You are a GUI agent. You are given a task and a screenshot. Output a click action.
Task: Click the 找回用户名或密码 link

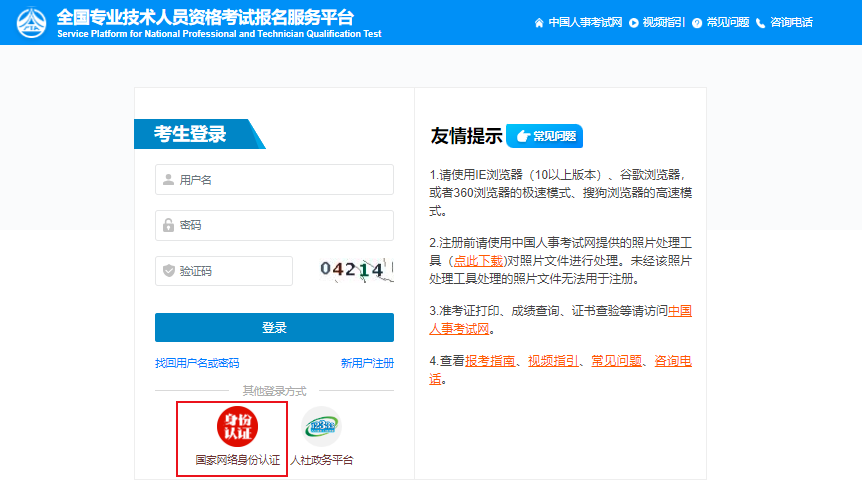[197, 363]
